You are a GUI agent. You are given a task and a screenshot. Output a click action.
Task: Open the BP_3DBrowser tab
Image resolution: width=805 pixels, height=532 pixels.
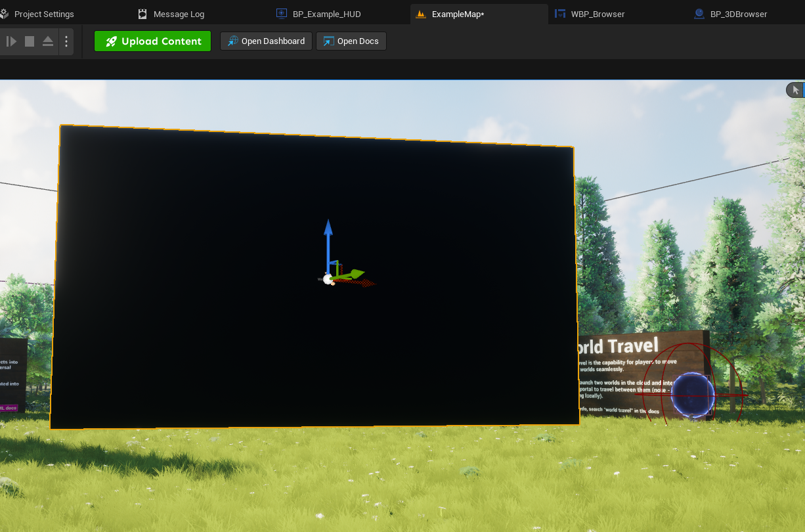click(x=738, y=14)
